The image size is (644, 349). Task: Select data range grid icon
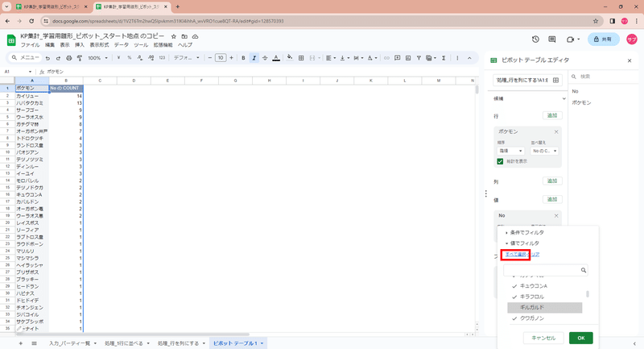(x=555, y=80)
